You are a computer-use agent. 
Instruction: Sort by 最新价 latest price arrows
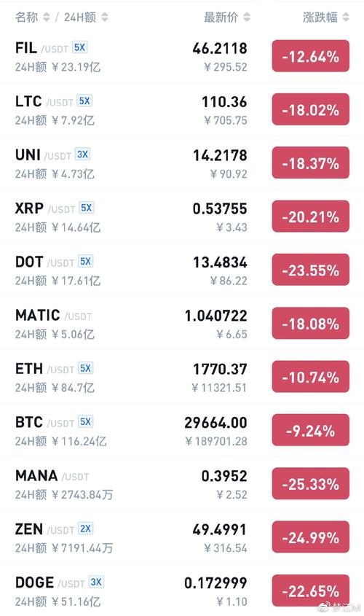[x=247, y=17]
